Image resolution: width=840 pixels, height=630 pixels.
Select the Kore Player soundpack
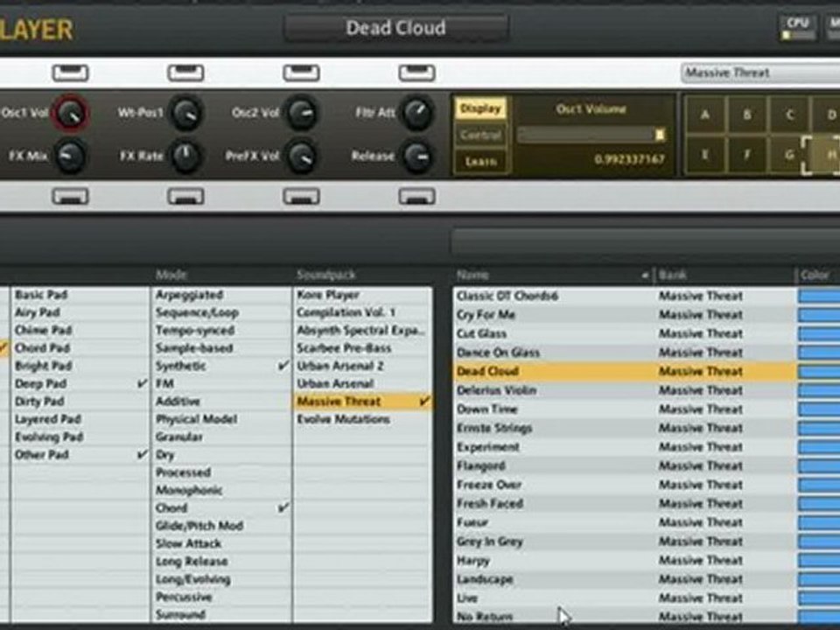pyautogui.click(x=363, y=295)
